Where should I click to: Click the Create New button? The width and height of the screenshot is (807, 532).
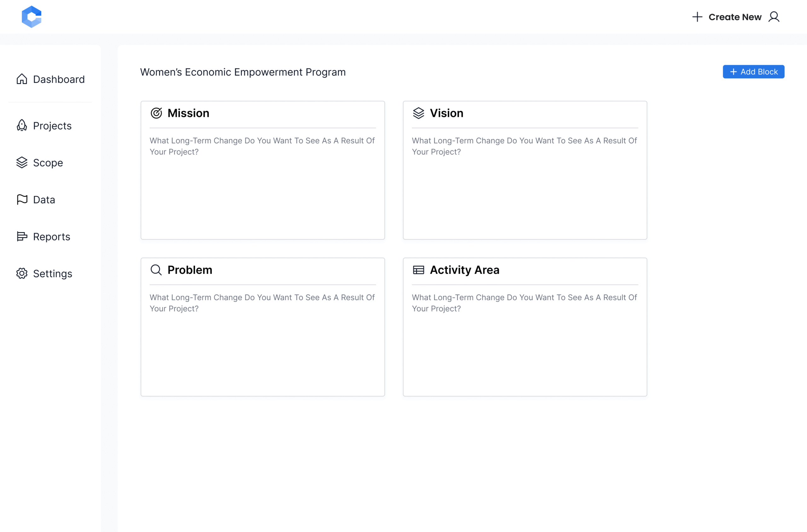[727, 17]
